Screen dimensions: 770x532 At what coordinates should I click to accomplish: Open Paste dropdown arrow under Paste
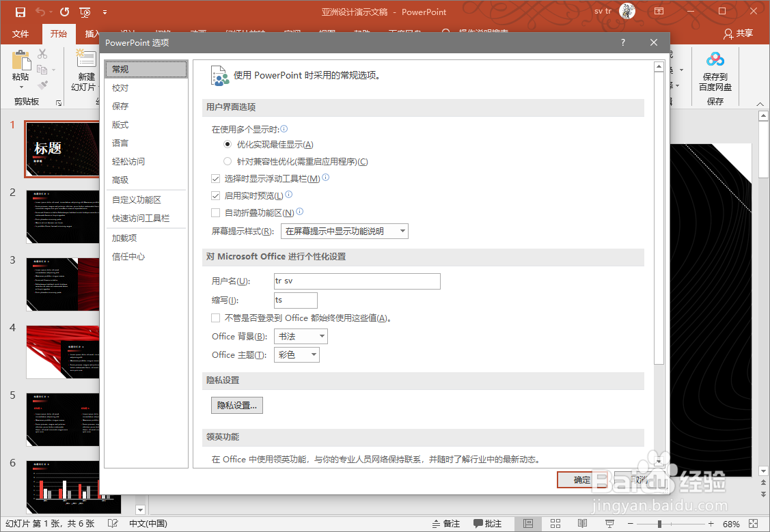point(21,87)
